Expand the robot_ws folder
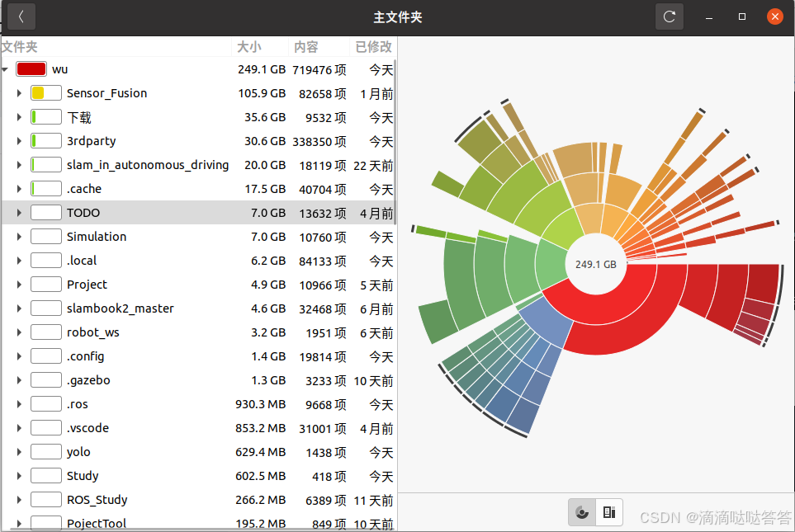This screenshot has width=795, height=532. tap(19, 332)
